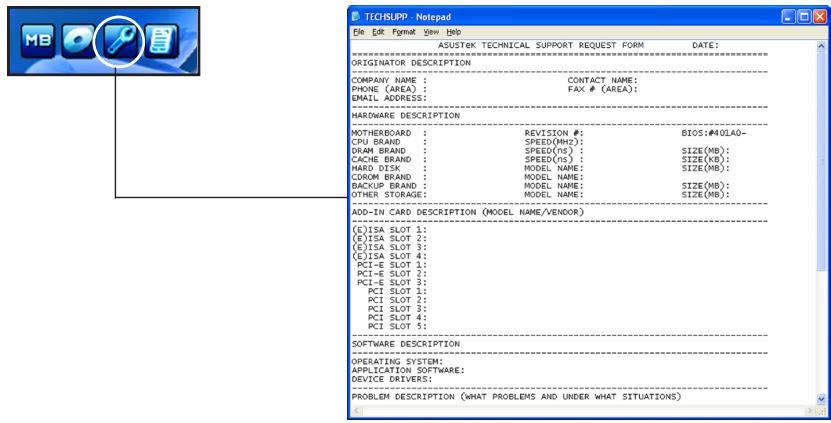The height and width of the screenshot is (423, 831).
Task: Click the 'COMPANY NAME :' line
Action: pyautogui.click(x=389, y=81)
